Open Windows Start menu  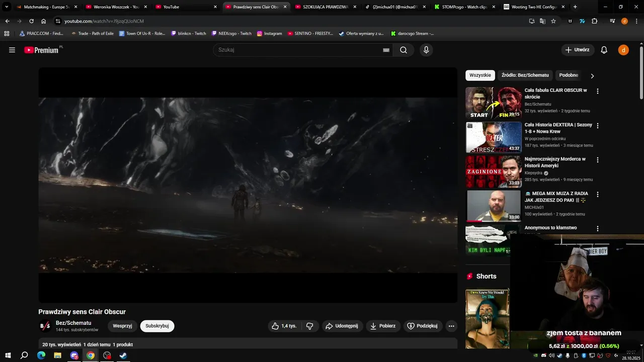click(8, 355)
